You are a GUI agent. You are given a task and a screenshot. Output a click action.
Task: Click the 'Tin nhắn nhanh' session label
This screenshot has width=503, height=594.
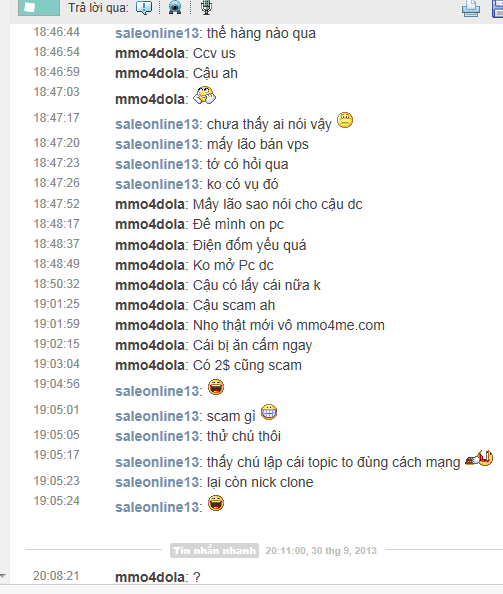[x=214, y=550]
